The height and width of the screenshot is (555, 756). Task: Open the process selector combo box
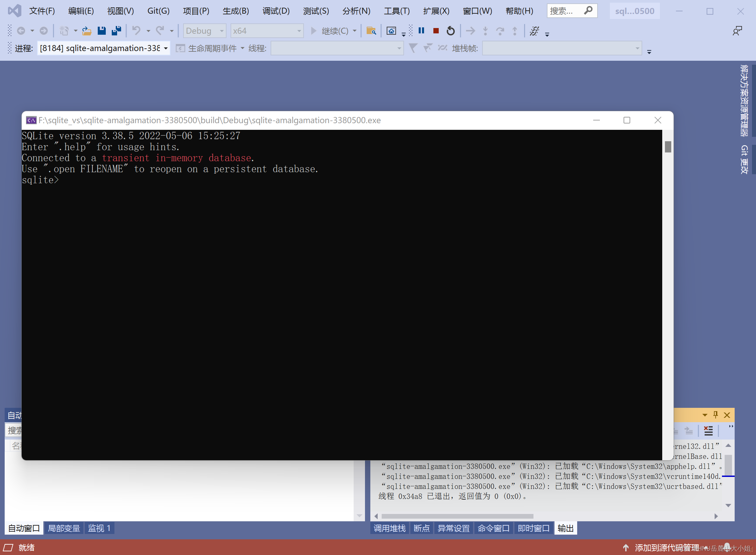[103, 48]
